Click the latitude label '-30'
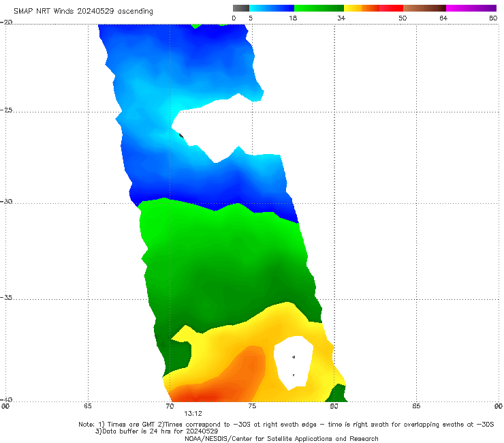The height and width of the screenshot is (443, 504). 6,201
